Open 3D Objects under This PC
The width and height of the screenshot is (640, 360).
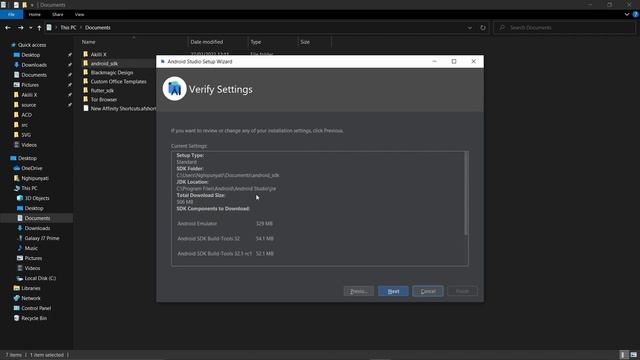pyautogui.click(x=37, y=198)
